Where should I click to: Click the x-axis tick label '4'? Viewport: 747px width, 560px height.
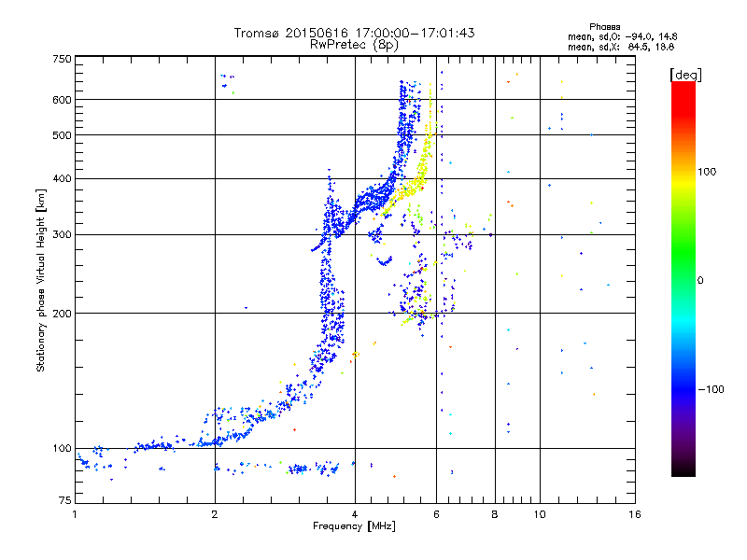point(355,514)
